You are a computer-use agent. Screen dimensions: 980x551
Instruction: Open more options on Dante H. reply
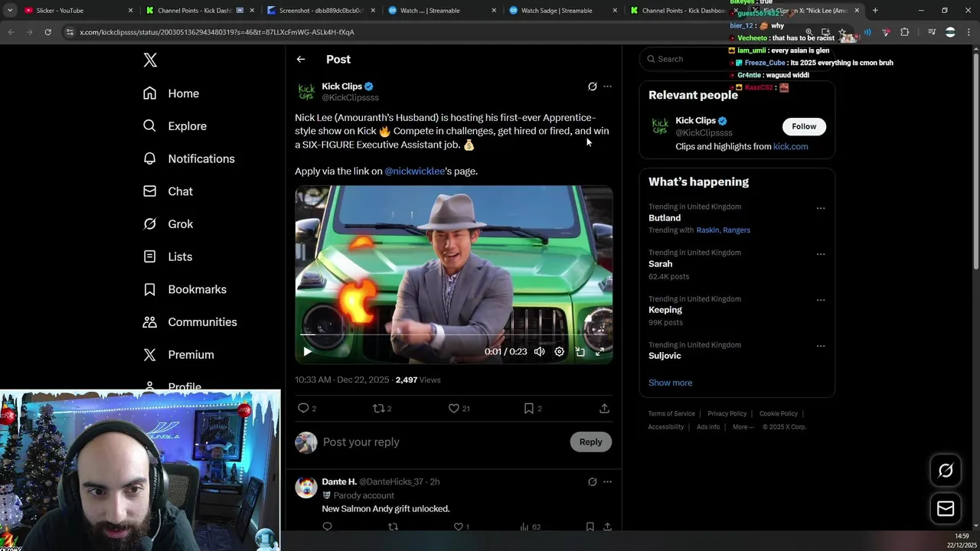[607, 482]
